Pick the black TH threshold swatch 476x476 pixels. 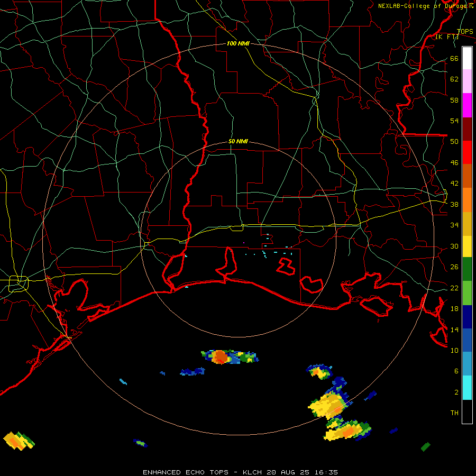click(467, 411)
